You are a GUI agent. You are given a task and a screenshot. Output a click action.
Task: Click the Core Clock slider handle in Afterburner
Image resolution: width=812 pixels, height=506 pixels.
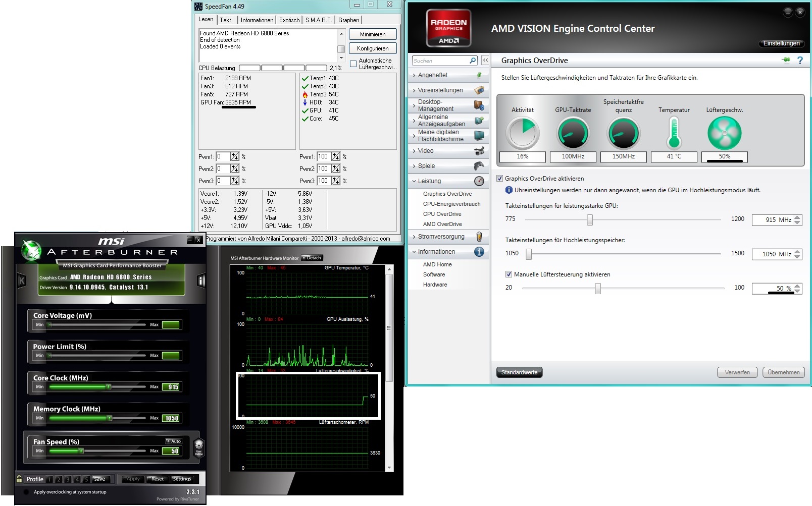[x=109, y=387]
